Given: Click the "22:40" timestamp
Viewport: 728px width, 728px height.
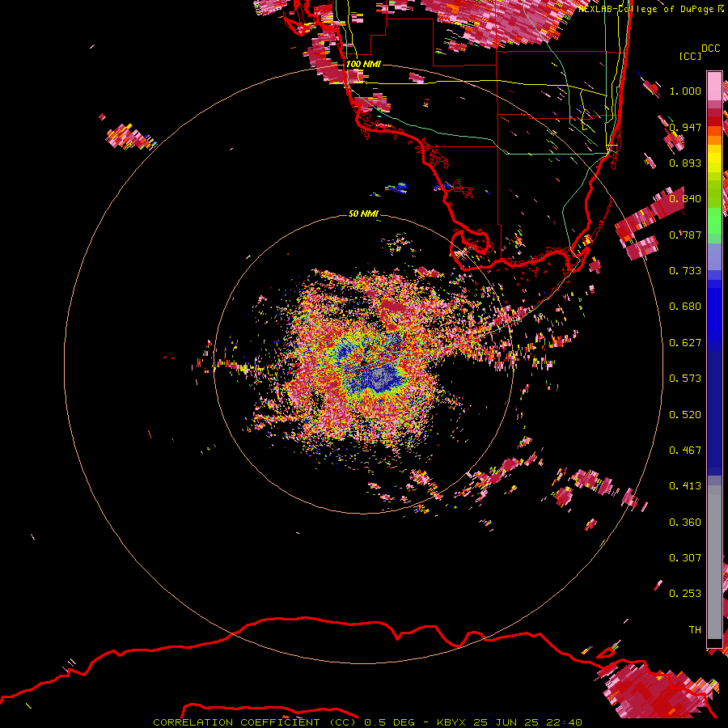Looking at the screenshot, I should [x=564, y=722].
